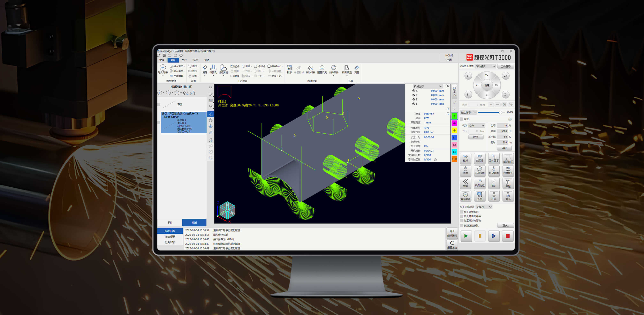Click the 测量 measure ruler icon
Viewport: 644px width, 315px height.
[357, 68]
